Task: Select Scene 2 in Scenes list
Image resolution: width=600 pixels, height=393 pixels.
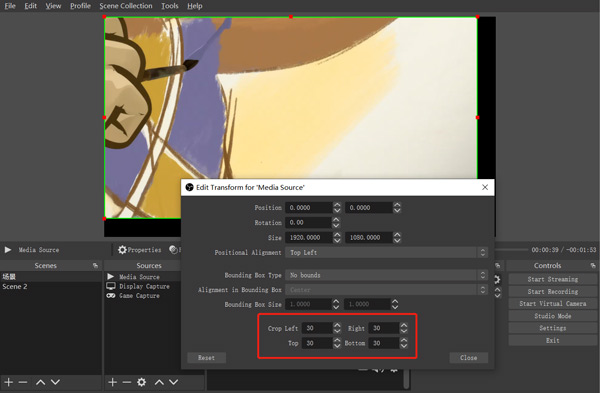Action: click(x=51, y=286)
